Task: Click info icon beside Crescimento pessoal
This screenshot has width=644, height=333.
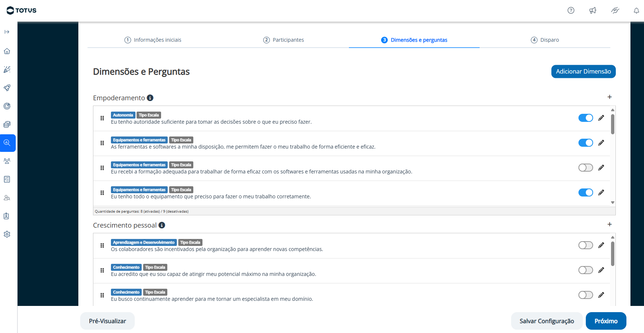Action: tap(162, 225)
